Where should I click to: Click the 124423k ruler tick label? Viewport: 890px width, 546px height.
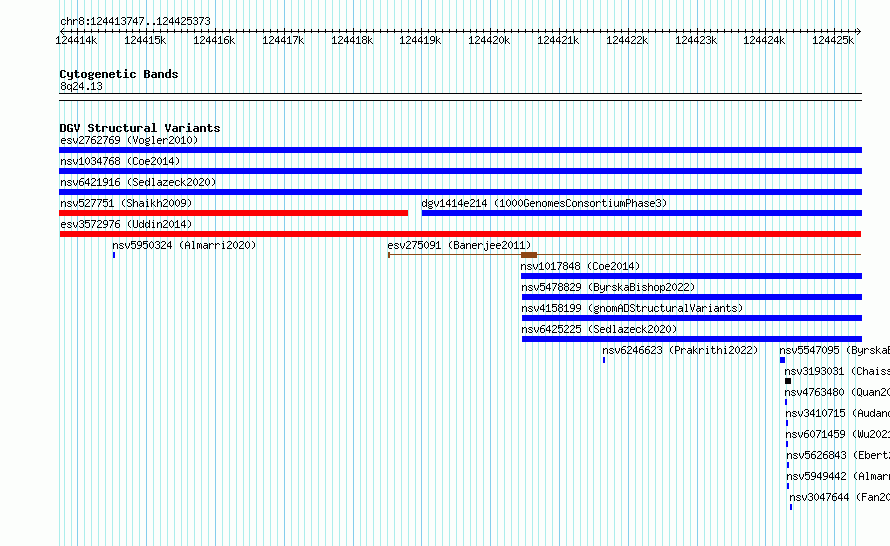point(696,40)
